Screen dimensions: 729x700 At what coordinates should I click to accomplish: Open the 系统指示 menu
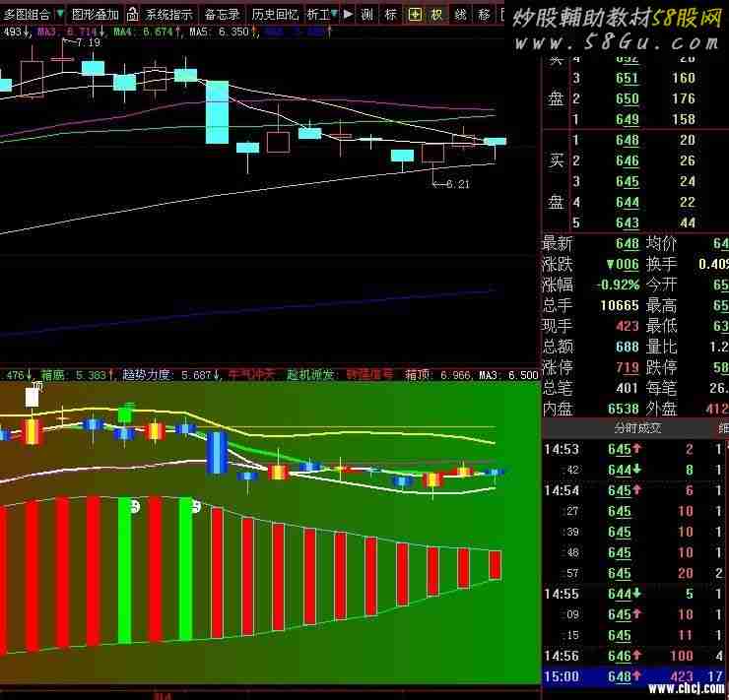click(169, 15)
